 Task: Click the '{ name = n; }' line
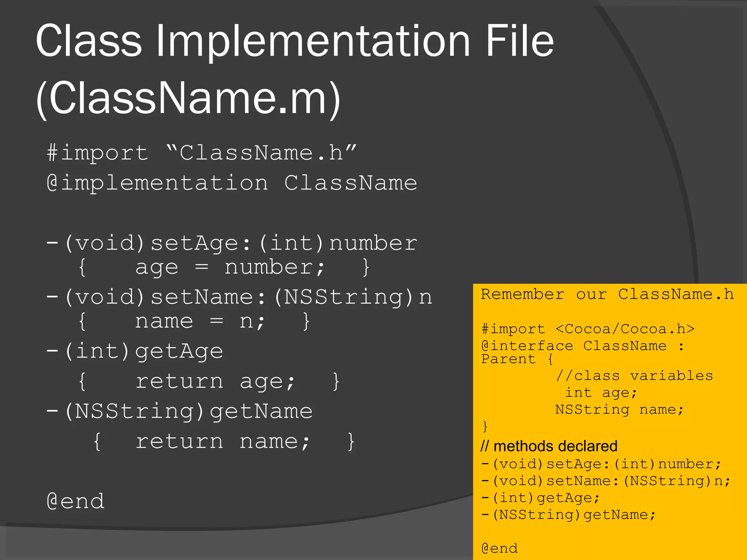pyautogui.click(x=194, y=321)
